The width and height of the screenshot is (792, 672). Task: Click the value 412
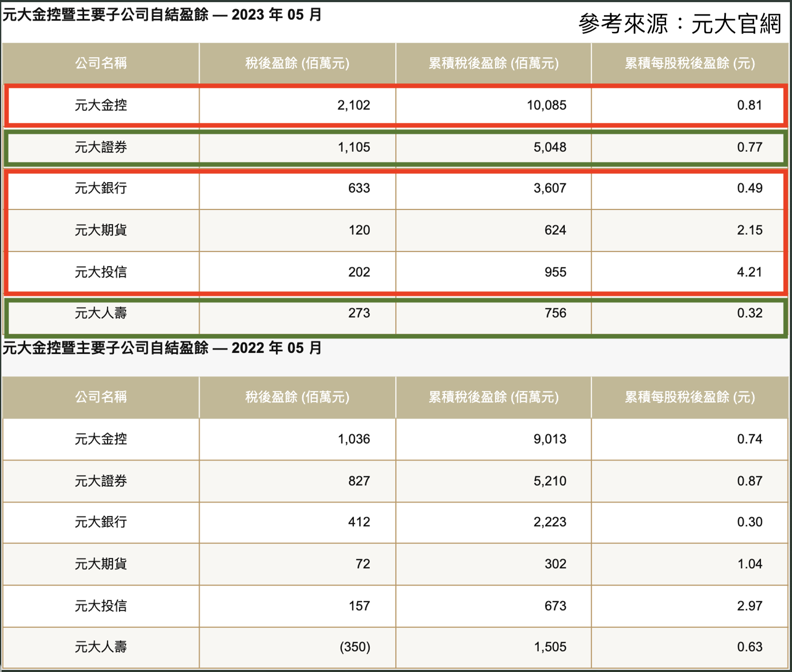click(359, 522)
